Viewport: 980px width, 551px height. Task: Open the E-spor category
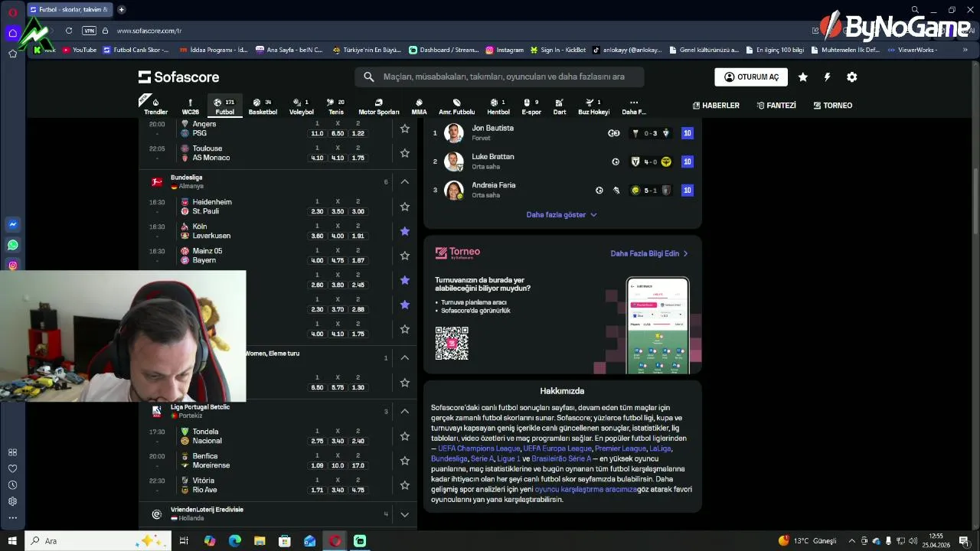pos(531,106)
